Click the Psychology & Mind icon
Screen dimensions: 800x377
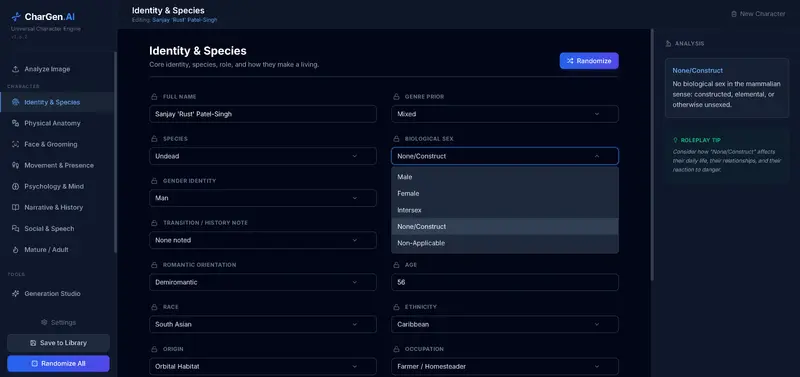(x=15, y=186)
